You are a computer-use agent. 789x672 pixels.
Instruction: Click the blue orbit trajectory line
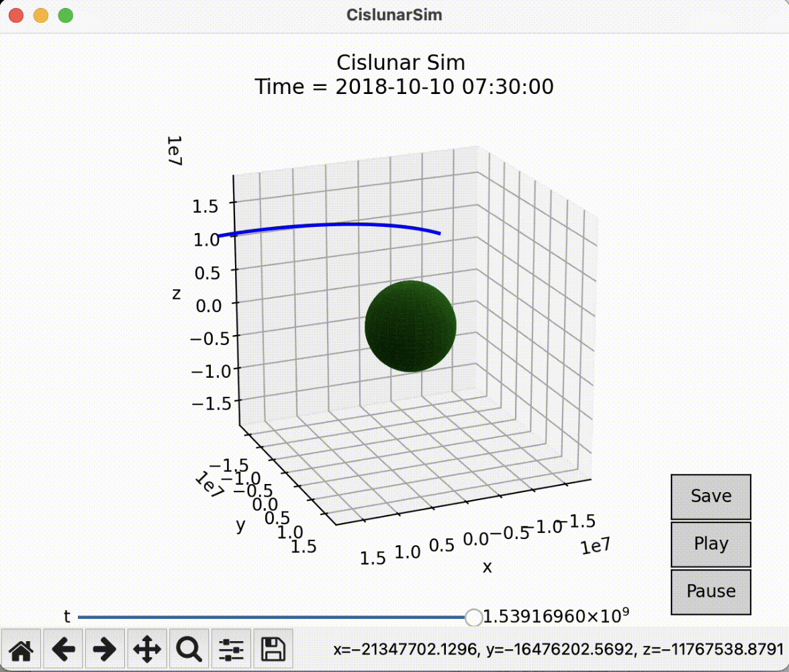330,228
